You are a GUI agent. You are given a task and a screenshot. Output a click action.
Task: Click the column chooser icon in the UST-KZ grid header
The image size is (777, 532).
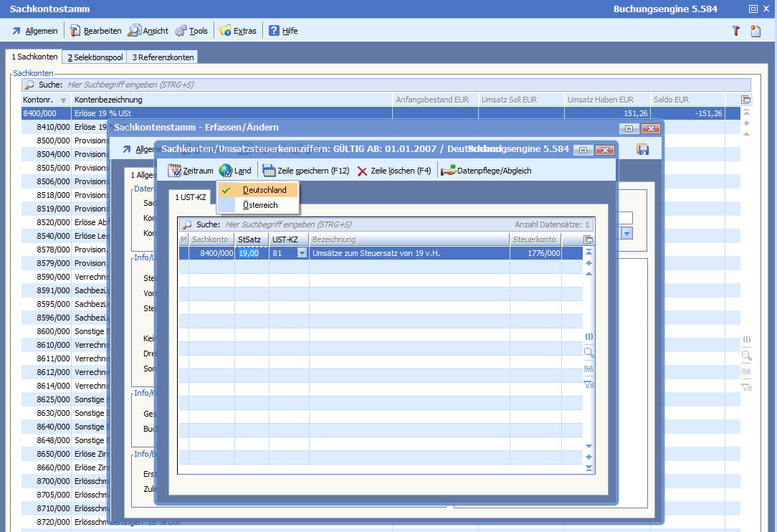[x=588, y=239]
